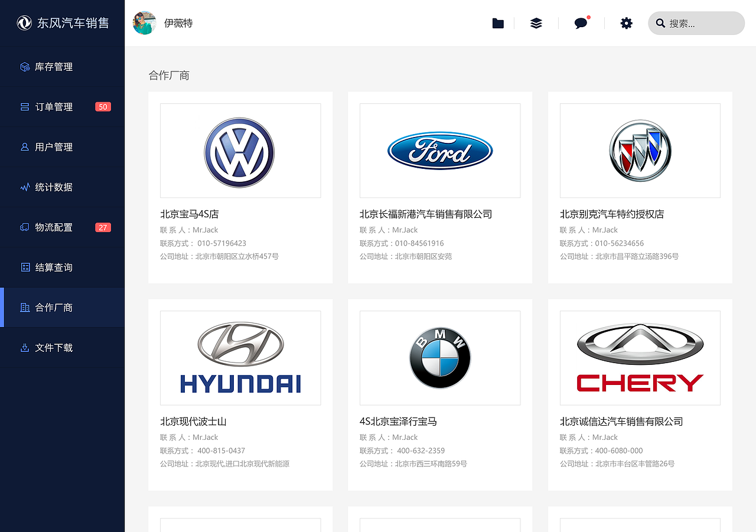Click the 结算查询 form icon
Viewport: 756px width, 532px height.
tap(25, 267)
